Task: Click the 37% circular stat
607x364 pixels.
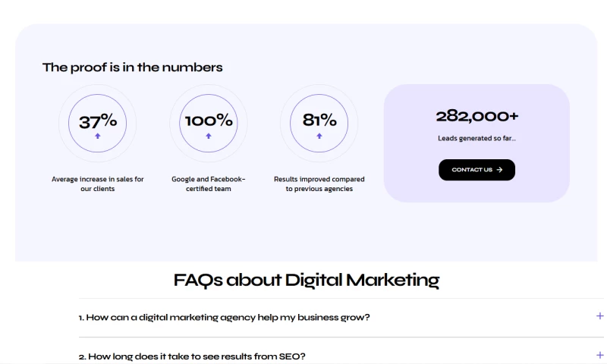Action: click(x=98, y=121)
